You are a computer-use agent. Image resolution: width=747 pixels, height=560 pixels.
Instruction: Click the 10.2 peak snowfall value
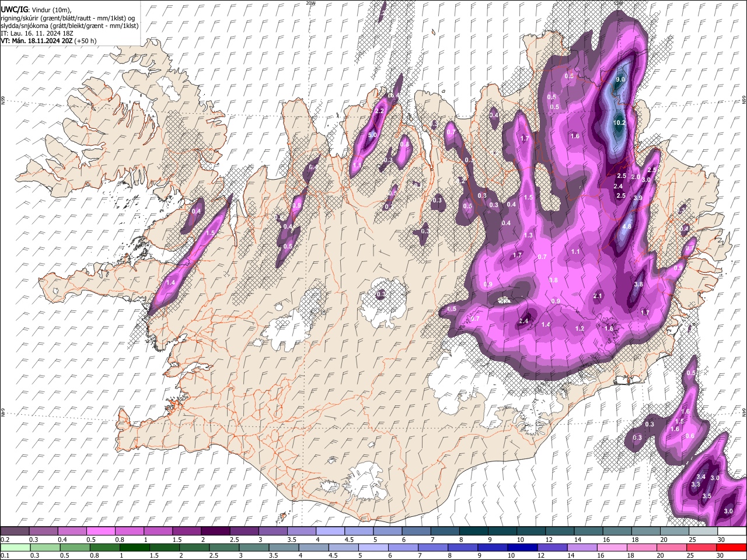coord(620,123)
